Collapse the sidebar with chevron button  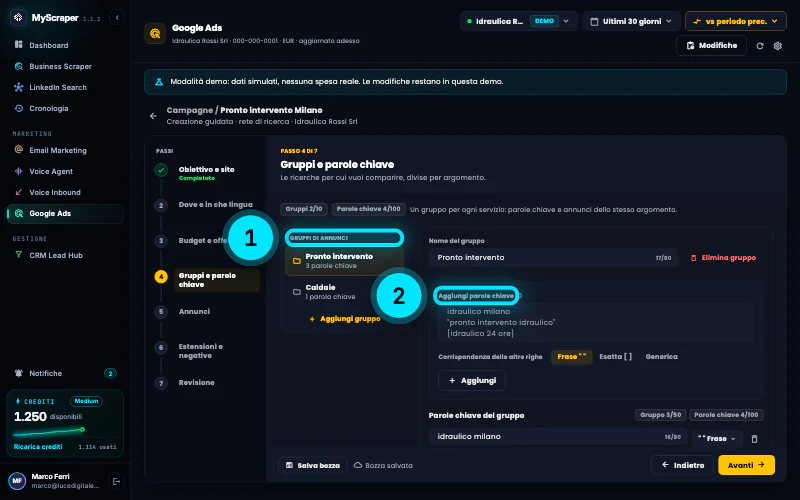[x=117, y=17]
